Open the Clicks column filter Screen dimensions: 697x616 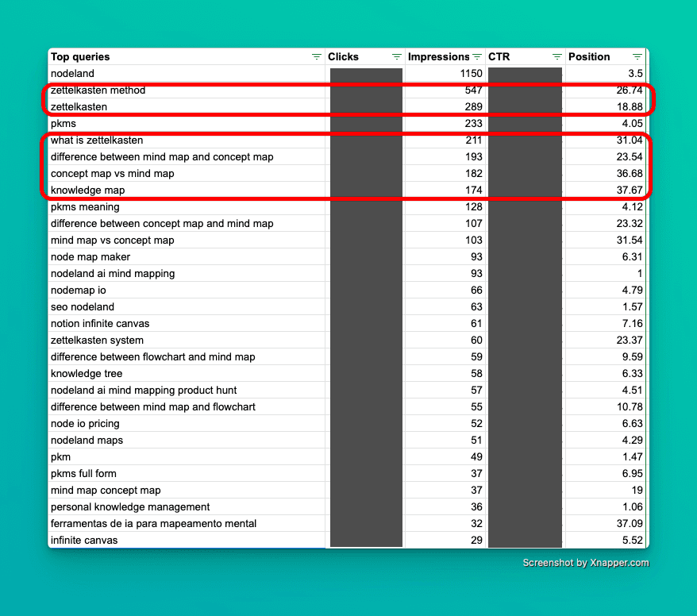pos(396,57)
